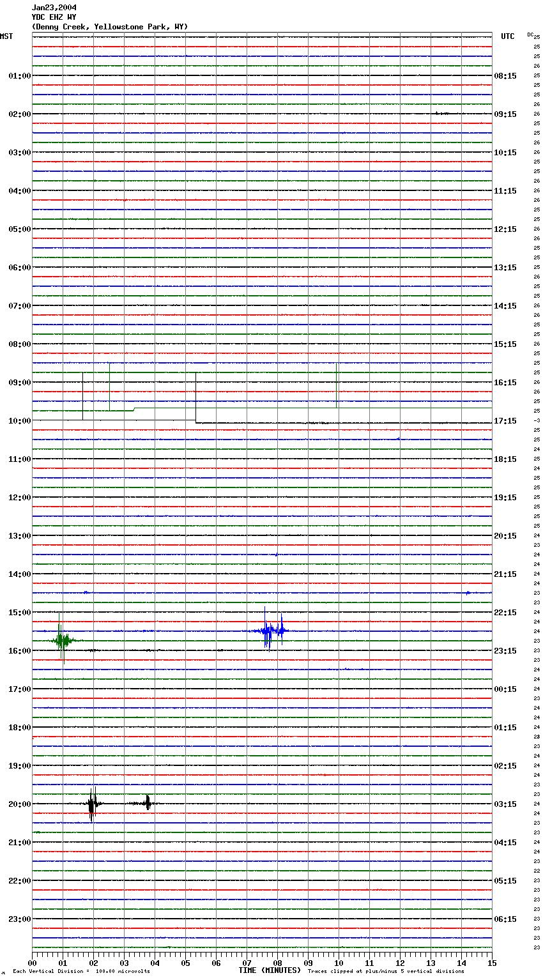Click the 'YDC EHZ WY' station code
Viewport: 543px width, 980px height.
pos(54,17)
